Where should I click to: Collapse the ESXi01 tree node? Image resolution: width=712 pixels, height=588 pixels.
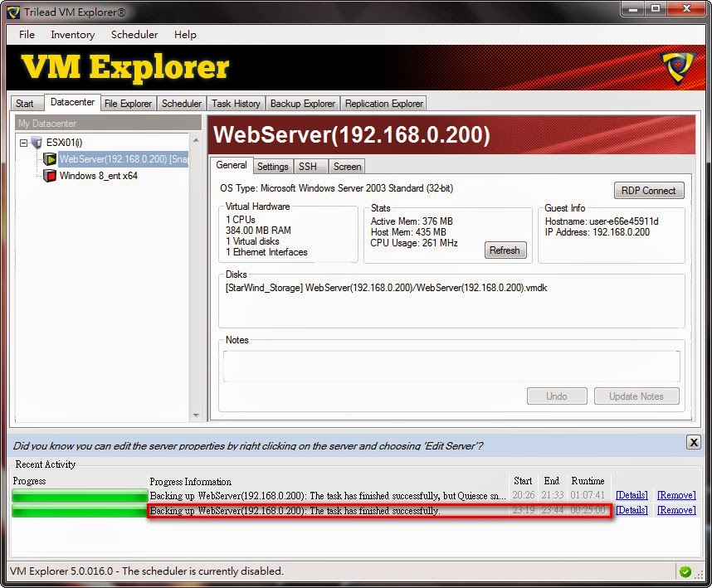[x=23, y=143]
